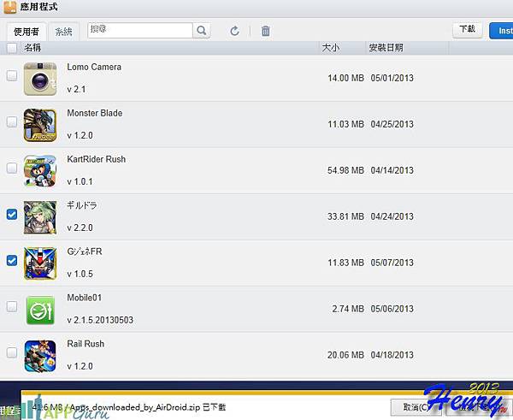
Task: Click the 05/07/2013 install date
Action: pos(392,263)
